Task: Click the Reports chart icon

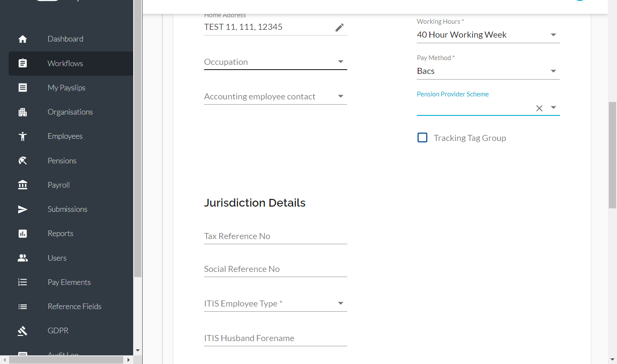Action: (x=23, y=233)
